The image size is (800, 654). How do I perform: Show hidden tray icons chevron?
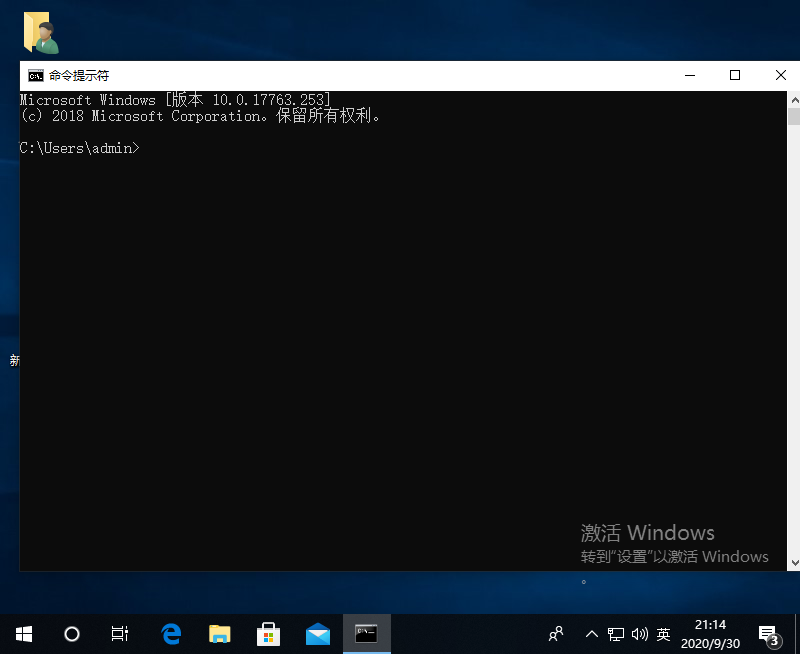[x=592, y=634]
